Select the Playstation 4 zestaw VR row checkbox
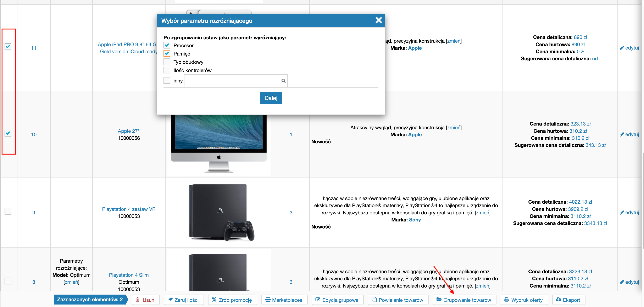This screenshot has width=644, height=307. [8, 211]
